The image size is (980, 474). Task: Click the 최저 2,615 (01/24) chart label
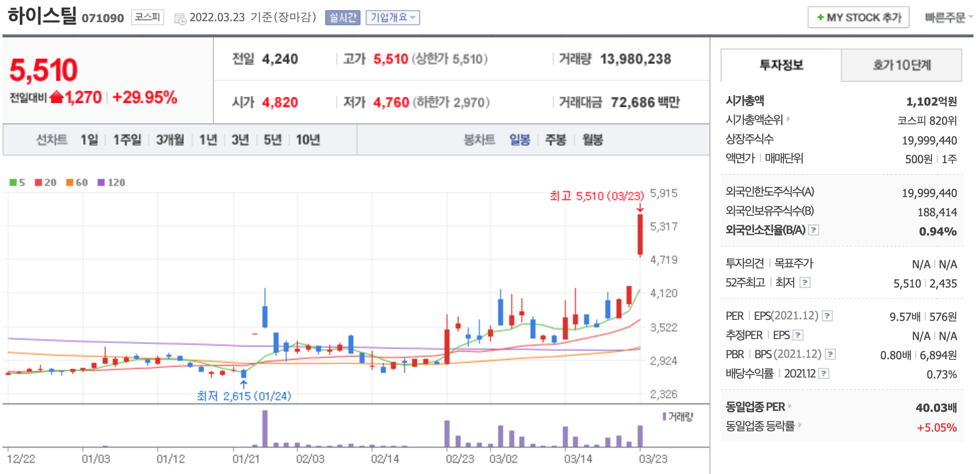point(244,396)
